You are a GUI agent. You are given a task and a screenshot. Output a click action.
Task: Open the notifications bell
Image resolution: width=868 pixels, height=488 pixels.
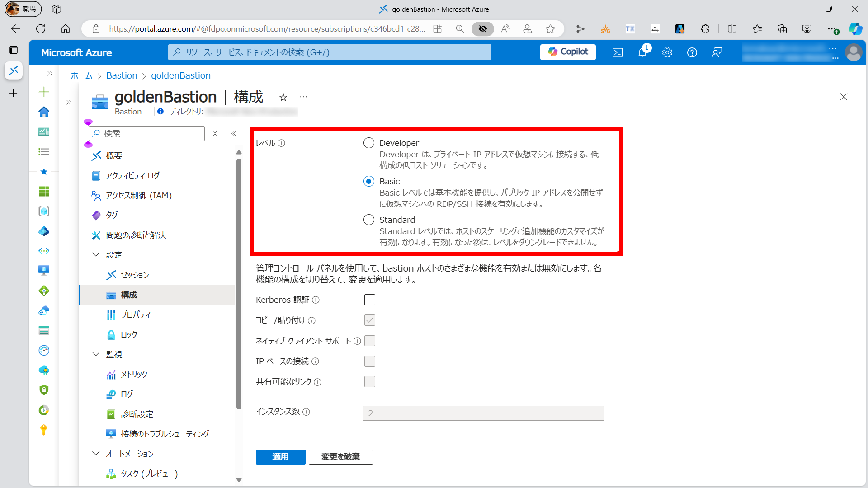(642, 52)
